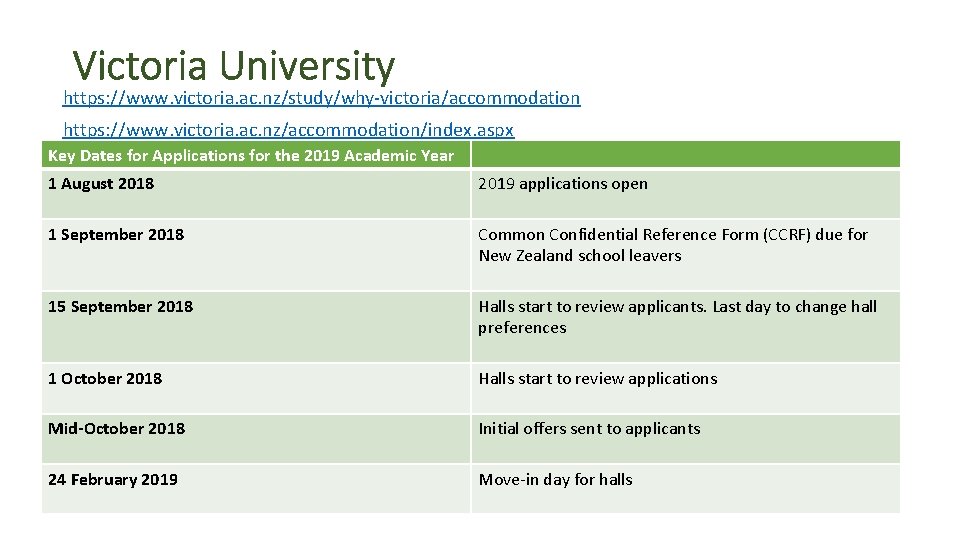The height and width of the screenshot is (540, 960).
Task: Select the '24 February 2019' date cell
Action: pos(256,489)
